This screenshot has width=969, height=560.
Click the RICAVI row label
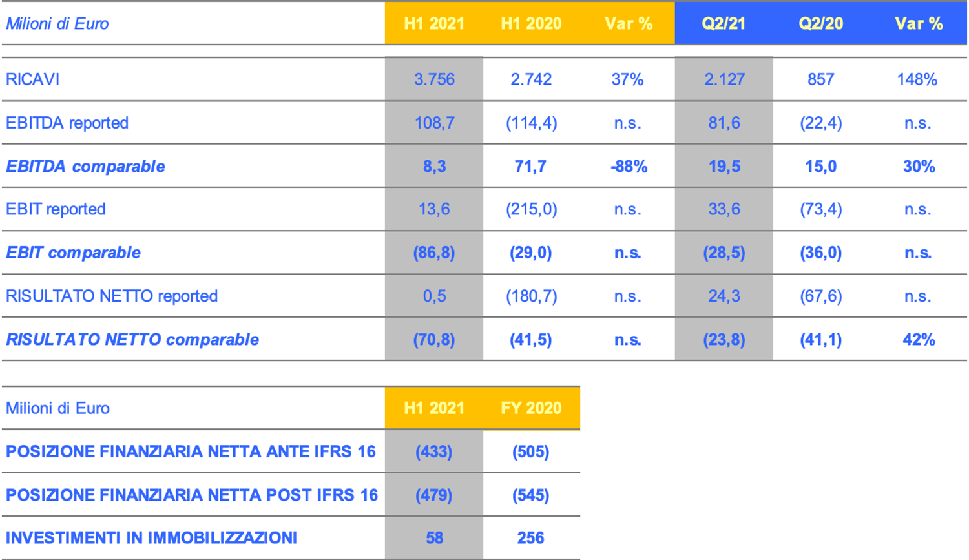(33, 79)
